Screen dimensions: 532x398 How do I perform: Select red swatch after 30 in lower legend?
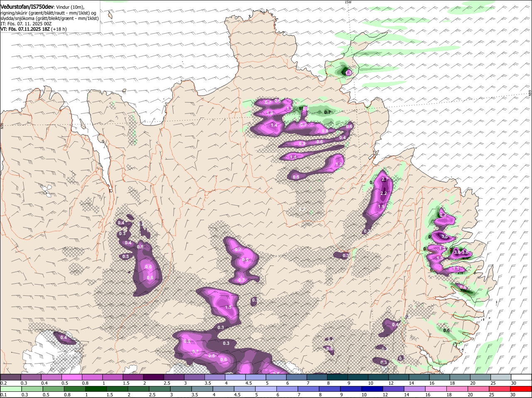tap(521, 389)
